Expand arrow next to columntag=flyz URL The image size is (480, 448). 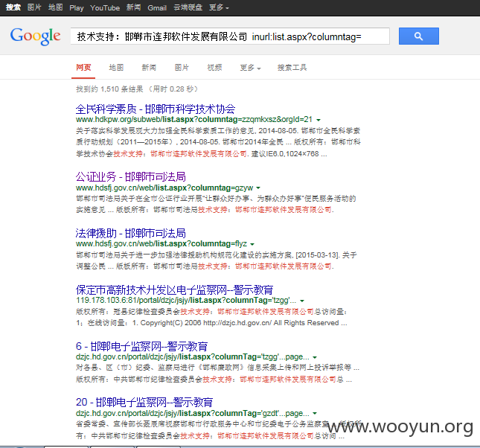(x=252, y=244)
